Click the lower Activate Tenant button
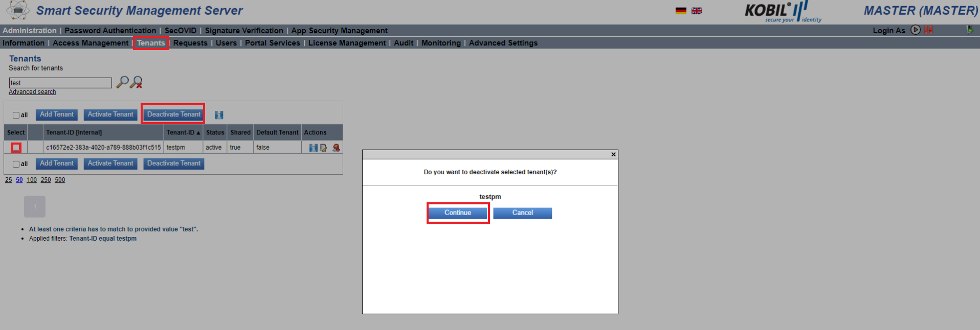This screenshot has height=330, width=980. [x=110, y=163]
